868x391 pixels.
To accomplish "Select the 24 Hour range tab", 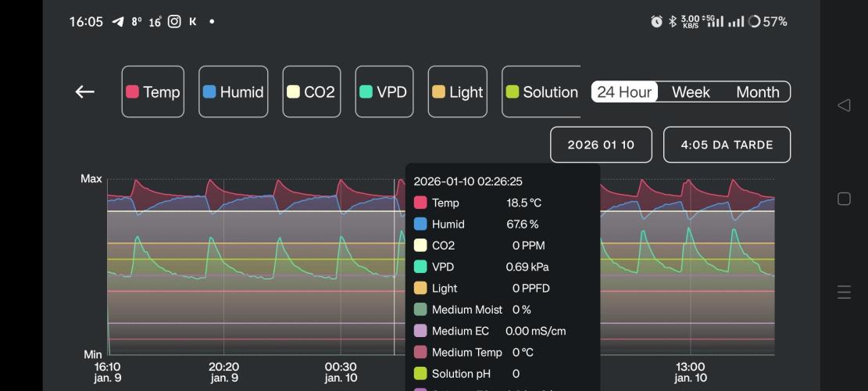I will [624, 91].
